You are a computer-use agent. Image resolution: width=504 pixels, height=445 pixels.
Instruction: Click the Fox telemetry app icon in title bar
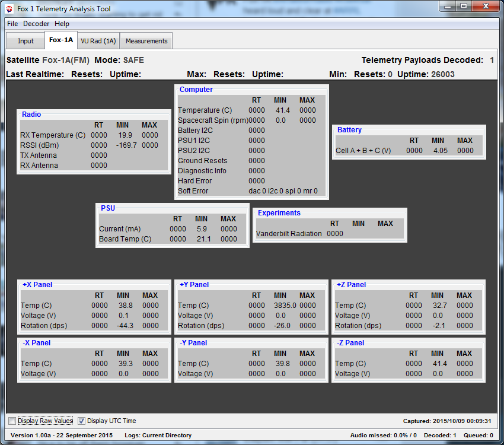pos(9,9)
